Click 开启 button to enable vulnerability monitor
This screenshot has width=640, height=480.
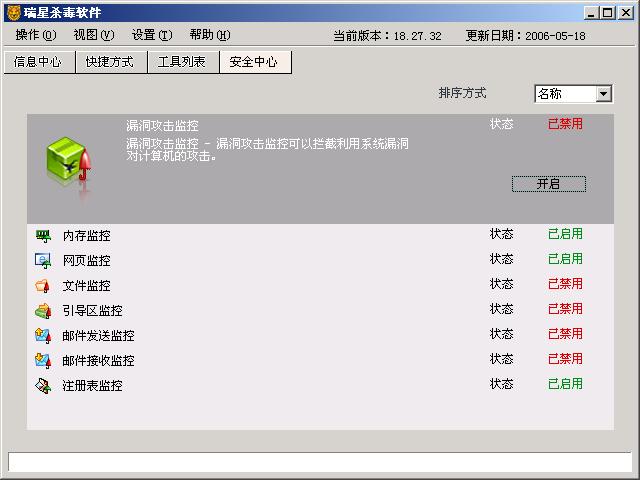pyautogui.click(x=549, y=184)
